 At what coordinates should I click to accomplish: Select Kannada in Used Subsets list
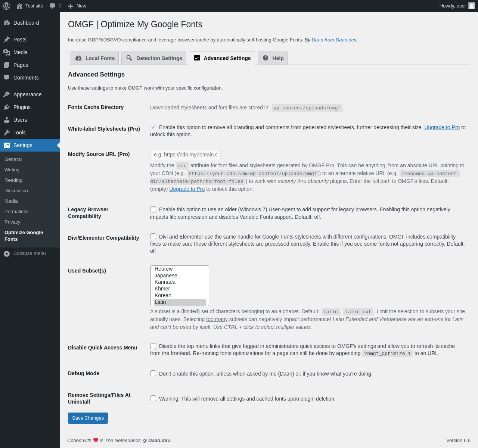pos(180,282)
